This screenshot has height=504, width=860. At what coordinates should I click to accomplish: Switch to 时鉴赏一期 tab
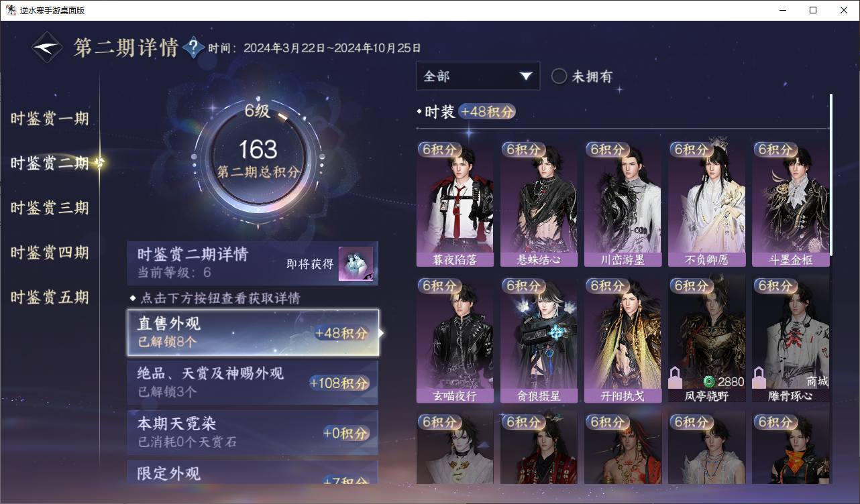(x=50, y=119)
